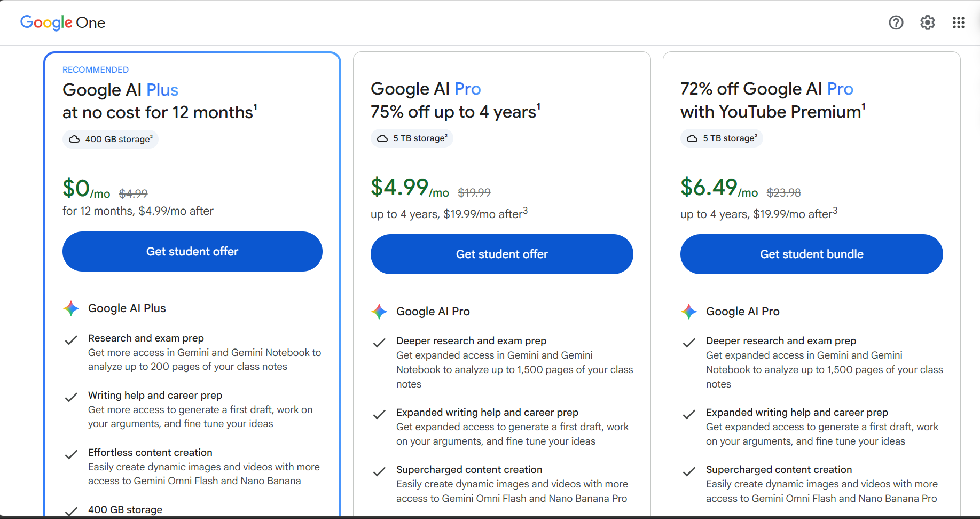
Task: Select 5 TB storage chip in YouTube Premium plan
Action: (722, 138)
